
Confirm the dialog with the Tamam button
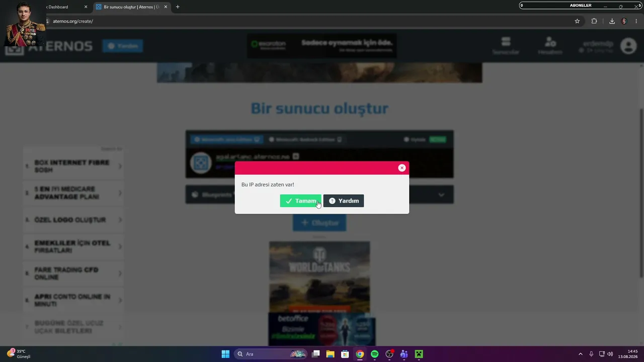300,201
